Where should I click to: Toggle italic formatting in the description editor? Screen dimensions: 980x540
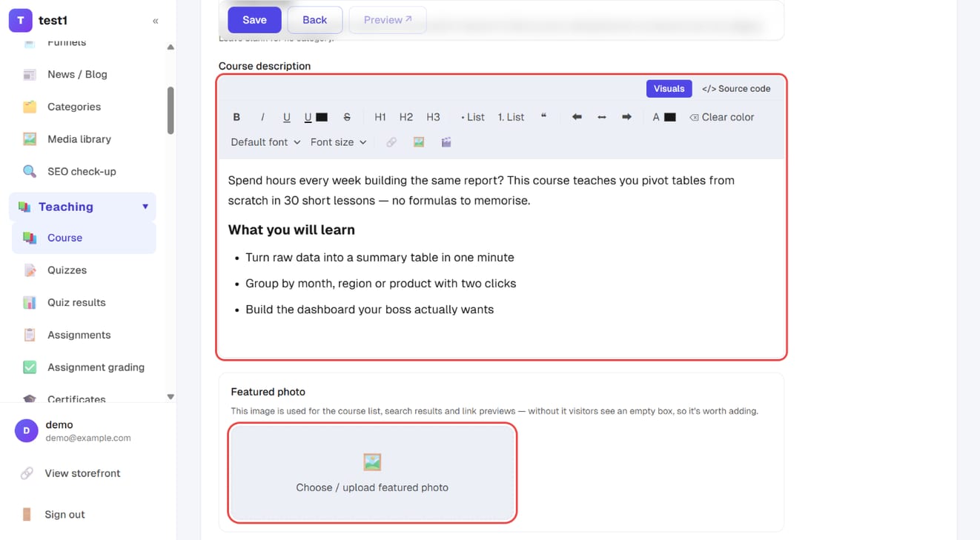point(262,117)
